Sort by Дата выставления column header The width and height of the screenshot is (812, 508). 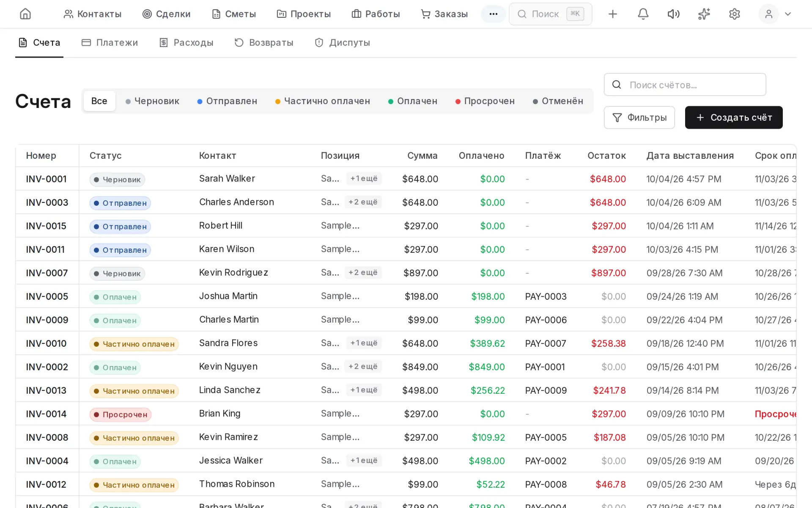click(x=690, y=156)
